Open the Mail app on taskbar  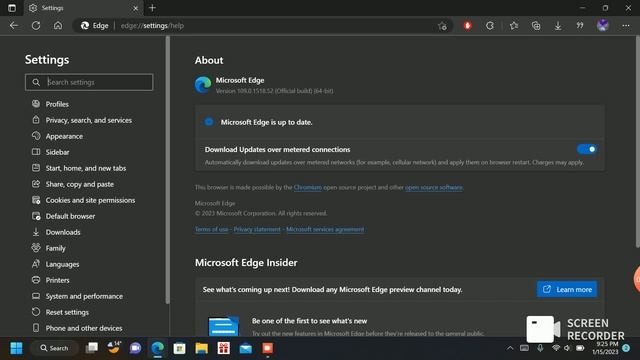pyautogui.click(x=246, y=348)
